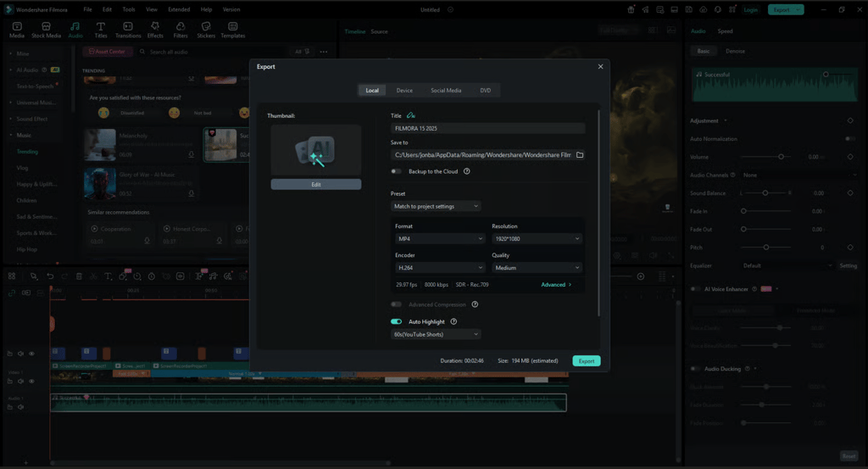Open the Tools menu

pos(129,9)
